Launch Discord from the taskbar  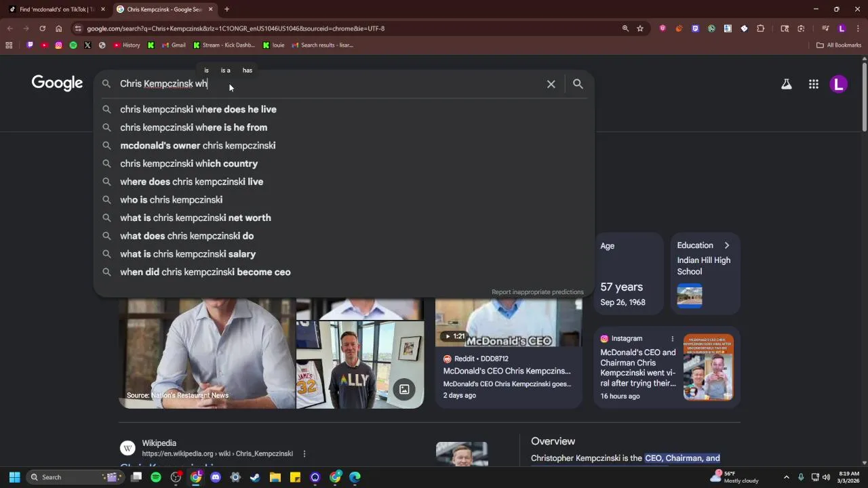pos(216,477)
